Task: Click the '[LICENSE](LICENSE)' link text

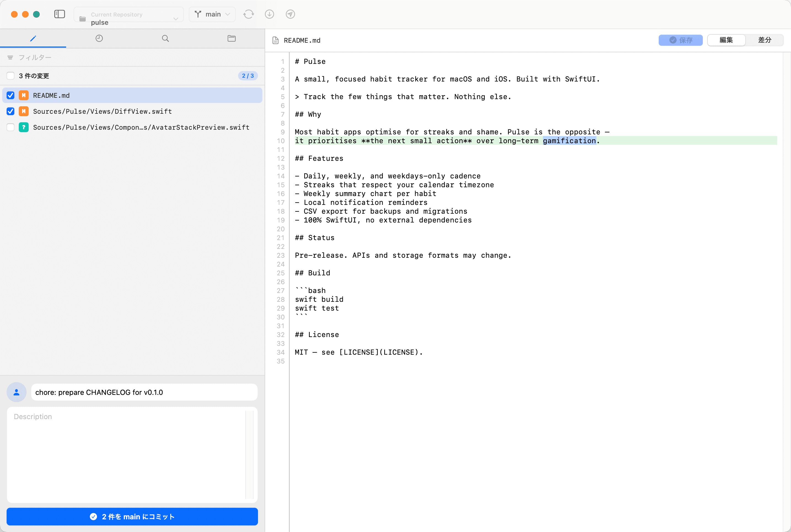Action: tap(379, 352)
